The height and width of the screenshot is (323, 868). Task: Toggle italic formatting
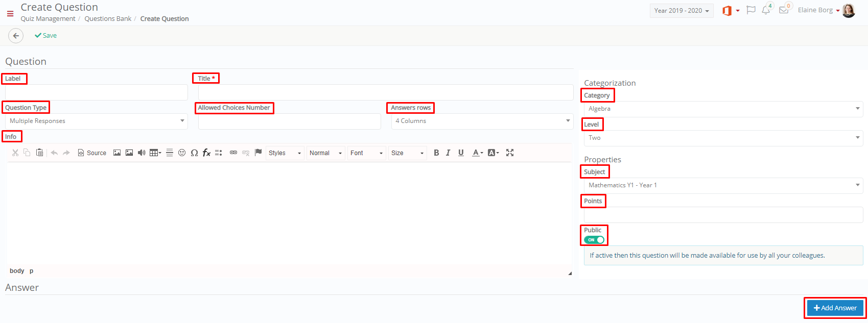(448, 153)
